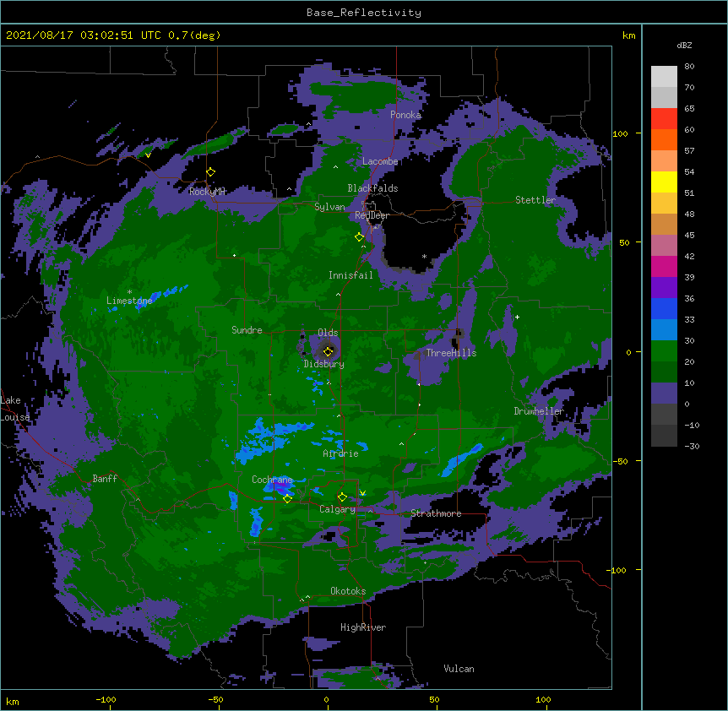Select the magenta 39–42 dBZ legend swatch
Screen dimensions: 728x711
(x=664, y=266)
